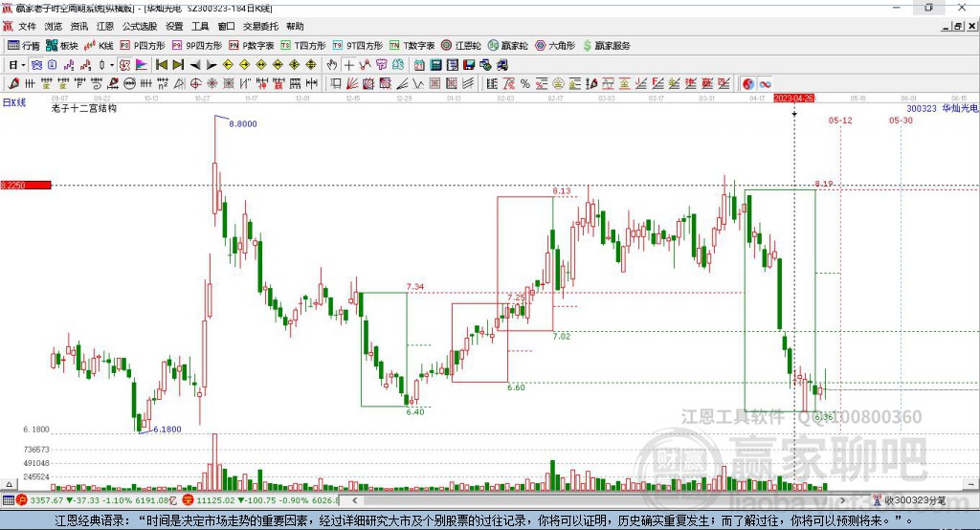Open the 工具 menu
The image size is (980, 530).
pos(200,26)
